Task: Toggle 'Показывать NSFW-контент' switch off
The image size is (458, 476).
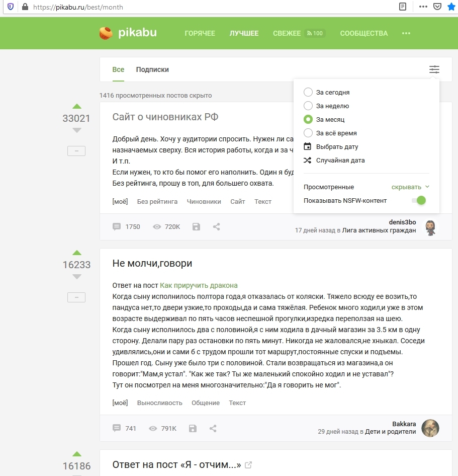Action: [x=418, y=201]
